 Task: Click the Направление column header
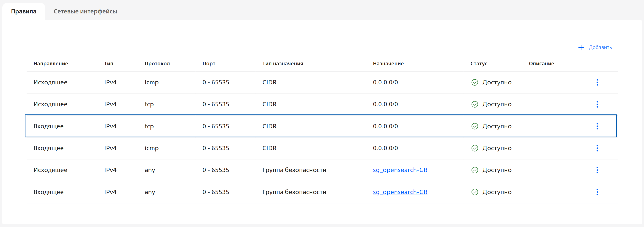(51, 64)
